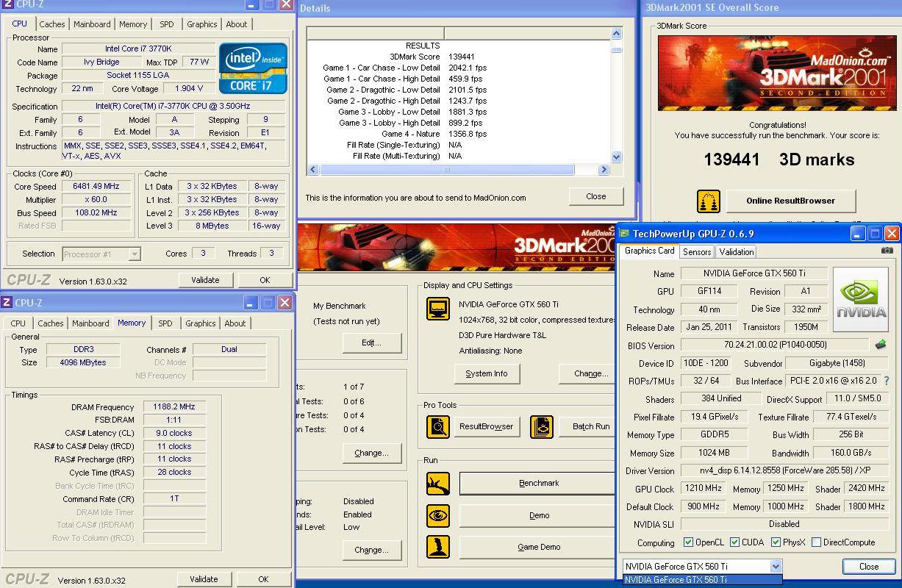Open the Validation tab in GPU-Z
Screen dimensions: 902x588
736,251
